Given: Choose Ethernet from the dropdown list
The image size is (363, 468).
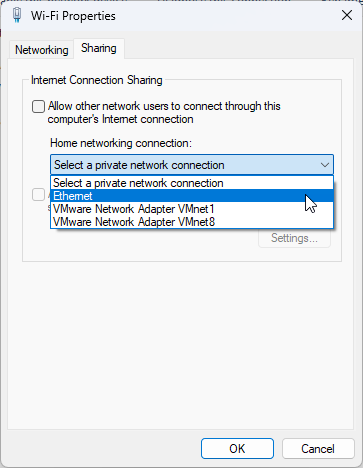Looking at the screenshot, I should 192,196.
